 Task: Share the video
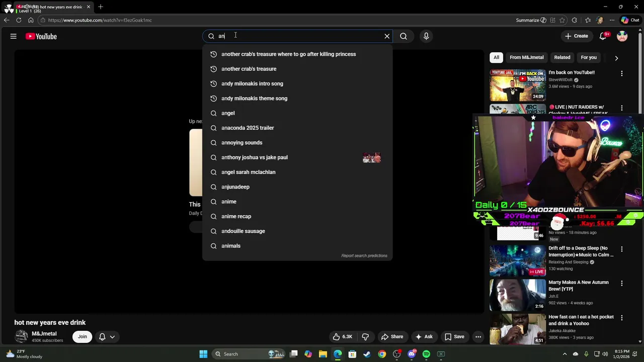(392, 337)
